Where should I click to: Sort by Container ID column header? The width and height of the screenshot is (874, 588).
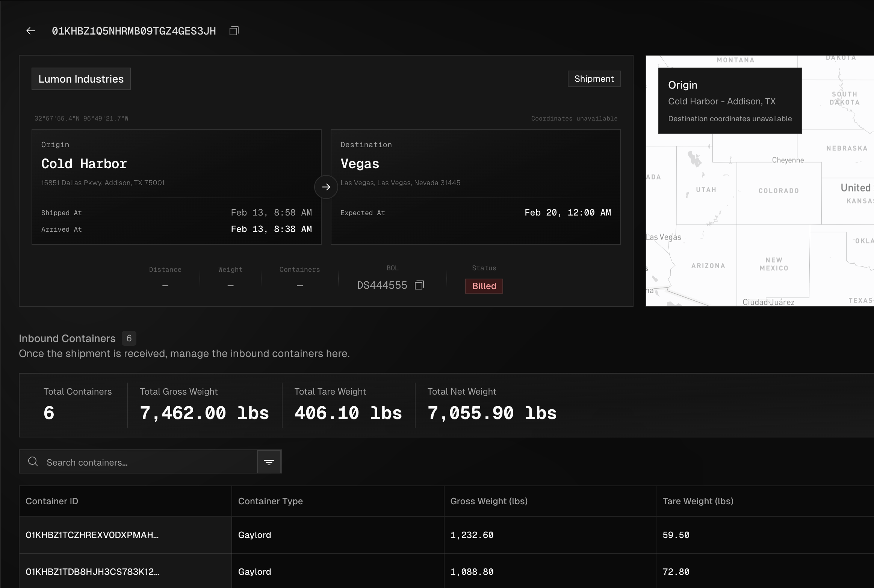tap(52, 501)
